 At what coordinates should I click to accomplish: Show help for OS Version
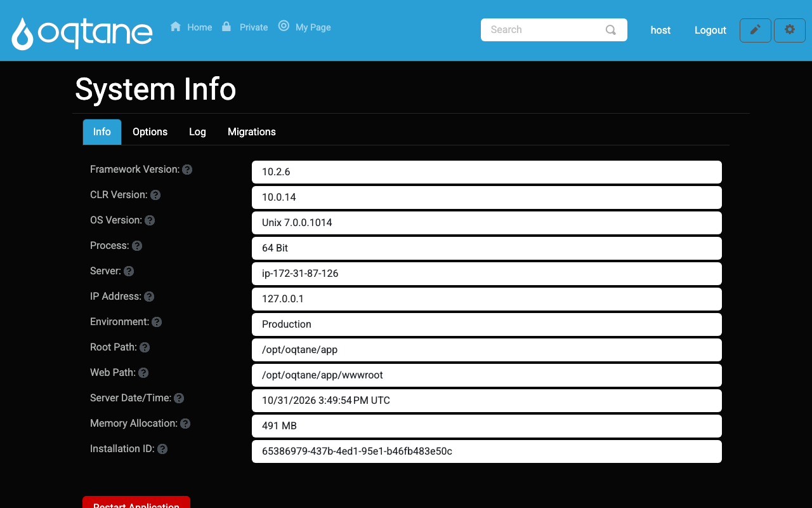tap(150, 220)
